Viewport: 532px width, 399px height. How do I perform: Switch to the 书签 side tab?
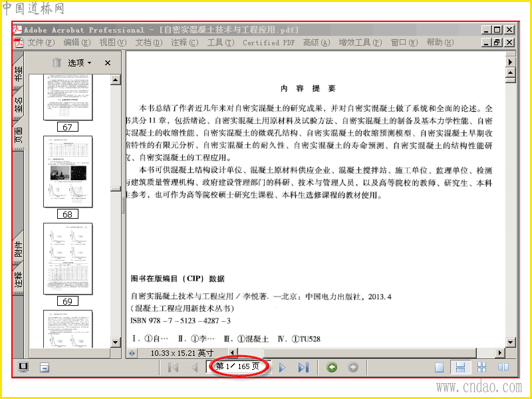click(19, 74)
